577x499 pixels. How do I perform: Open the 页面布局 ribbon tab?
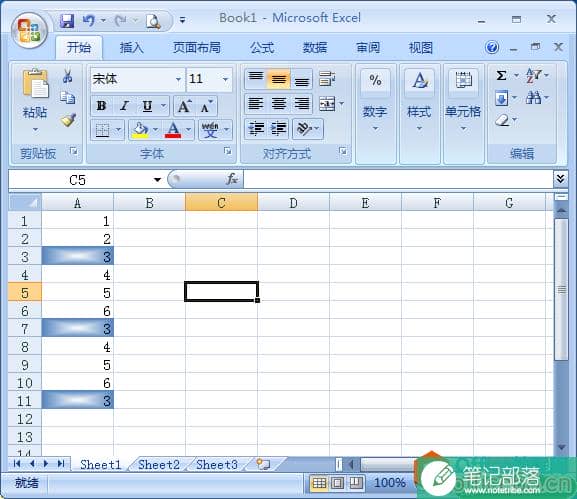coord(197,48)
